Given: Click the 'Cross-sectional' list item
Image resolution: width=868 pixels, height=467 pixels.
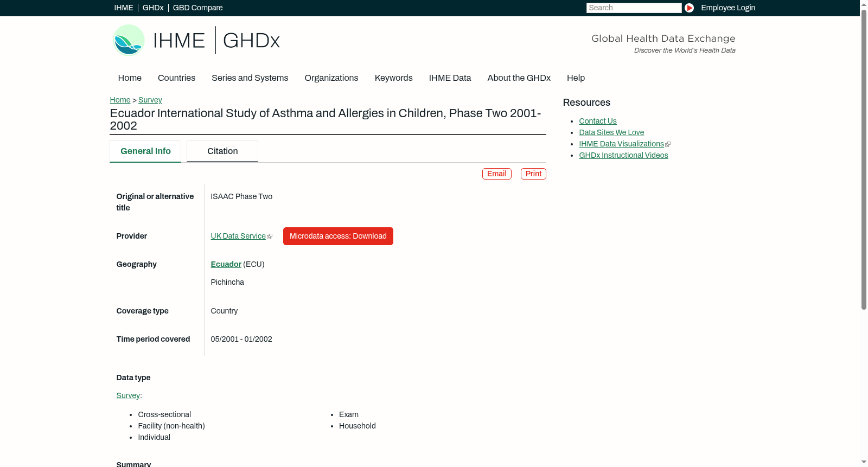Looking at the screenshot, I should (164, 415).
